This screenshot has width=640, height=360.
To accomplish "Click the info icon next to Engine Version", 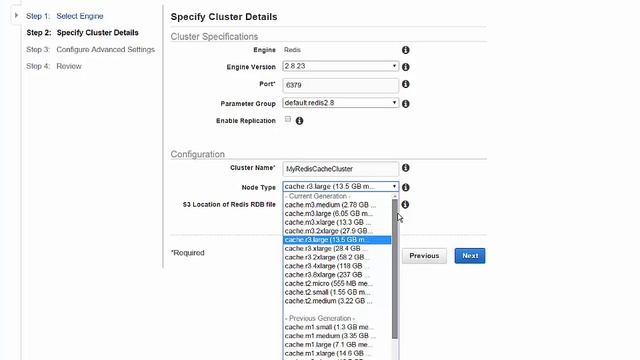I will [405, 67].
